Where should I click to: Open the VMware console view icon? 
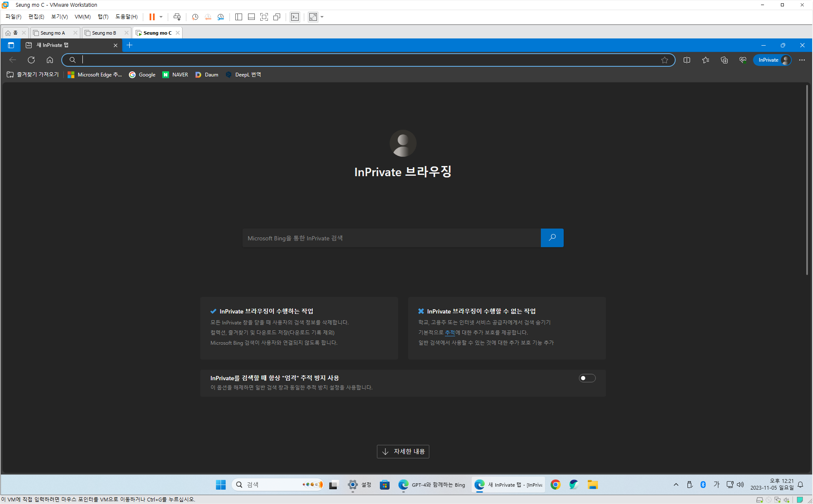[295, 17]
